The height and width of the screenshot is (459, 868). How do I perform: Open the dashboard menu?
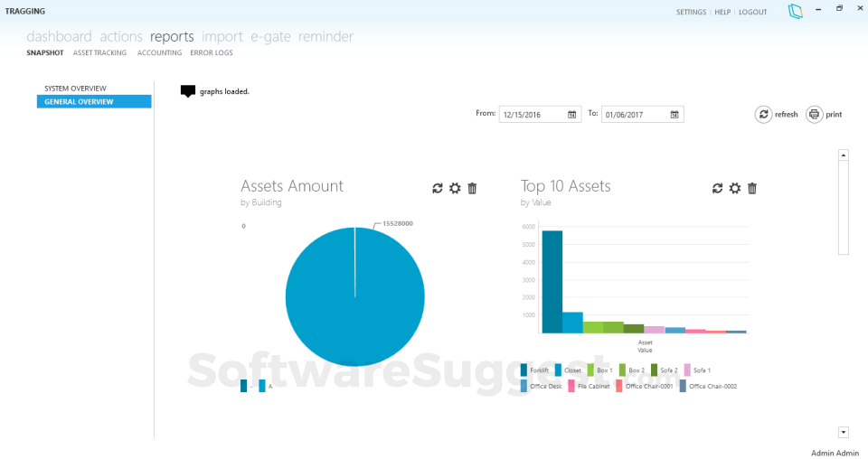tap(60, 36)
